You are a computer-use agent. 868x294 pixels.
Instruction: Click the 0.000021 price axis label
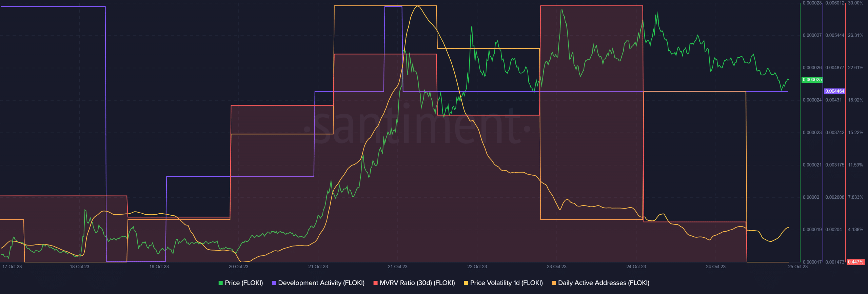812,165
